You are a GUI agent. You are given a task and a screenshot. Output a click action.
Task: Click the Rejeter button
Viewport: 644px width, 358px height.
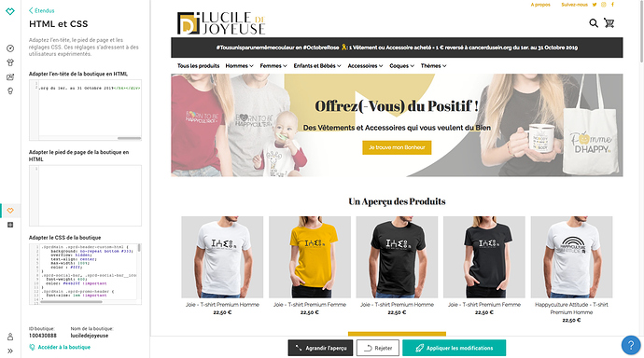pyautogui.click(x=378, y=348)
